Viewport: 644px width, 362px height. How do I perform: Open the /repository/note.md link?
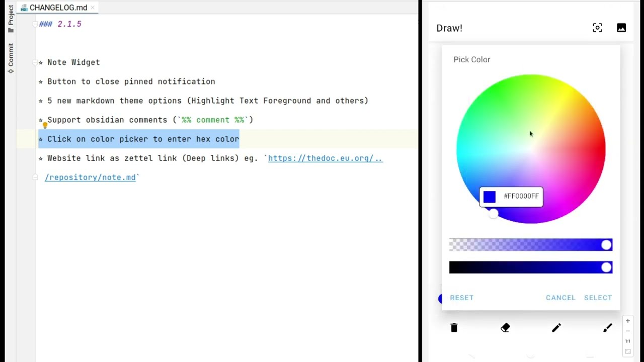[x=90, y=177]
